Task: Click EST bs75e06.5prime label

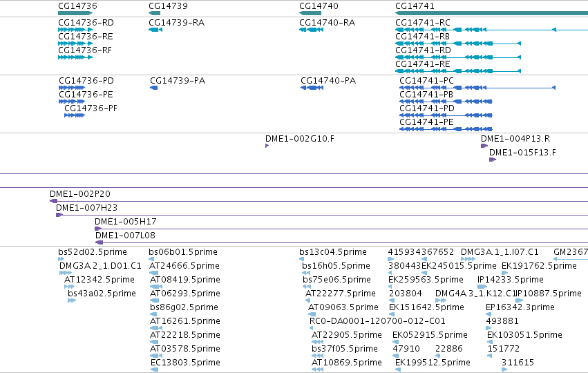Action: click(336, 280)
